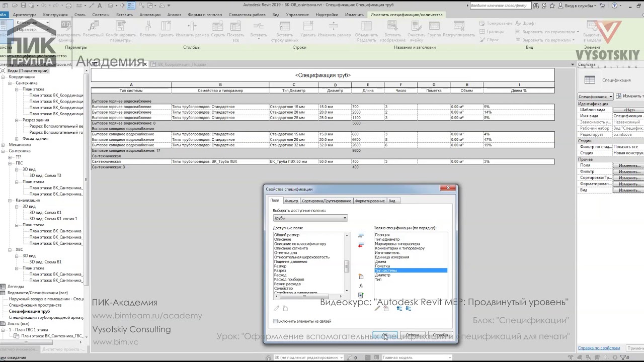Open 'Справка по свойствам' link
This screenshot has height=362, width=644.
pyautogui.click(x=599, y=348)
